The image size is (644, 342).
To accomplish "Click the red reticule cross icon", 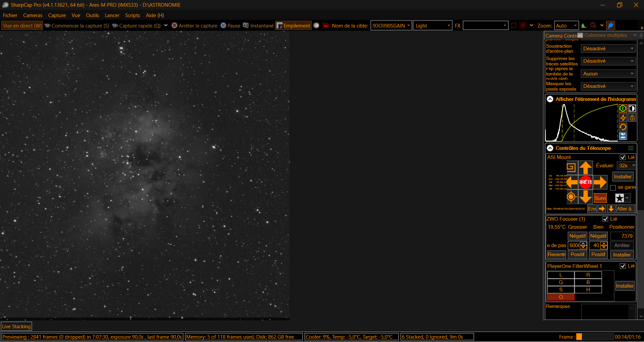I will click(523, 25).
